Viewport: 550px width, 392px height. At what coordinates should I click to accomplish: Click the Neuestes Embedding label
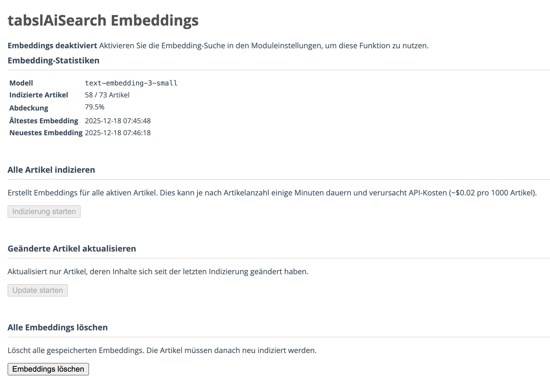coord(46,133)
